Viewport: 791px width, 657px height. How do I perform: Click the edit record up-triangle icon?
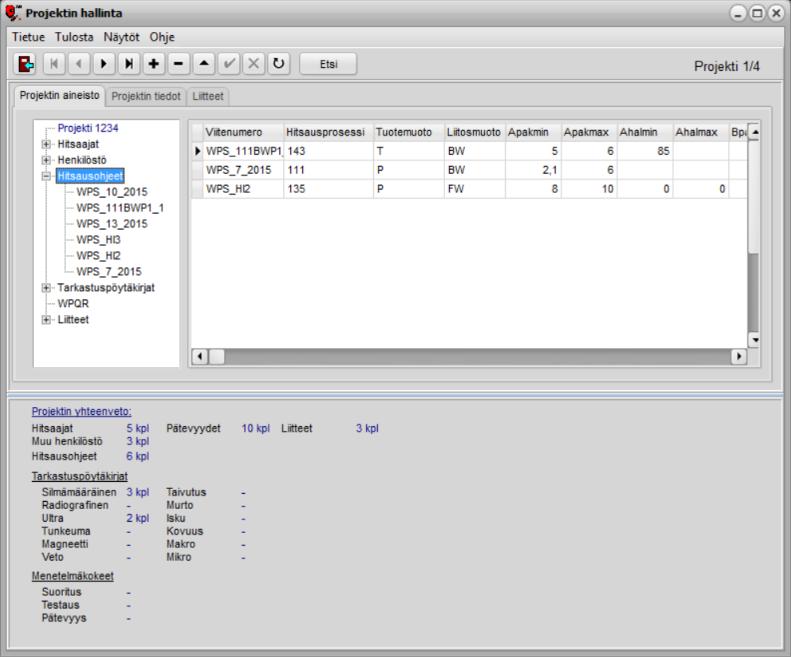click(204, 64)
